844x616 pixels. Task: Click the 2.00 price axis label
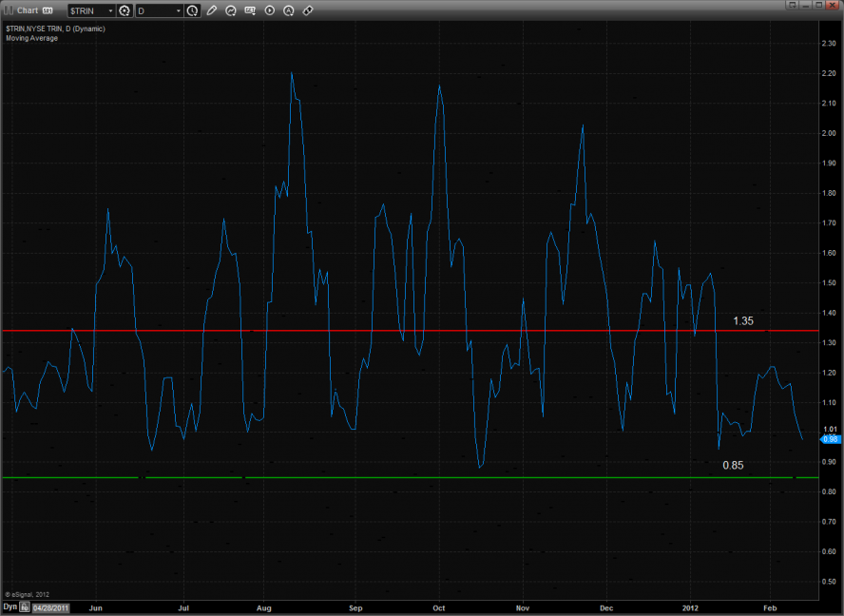tap(829, 133)
